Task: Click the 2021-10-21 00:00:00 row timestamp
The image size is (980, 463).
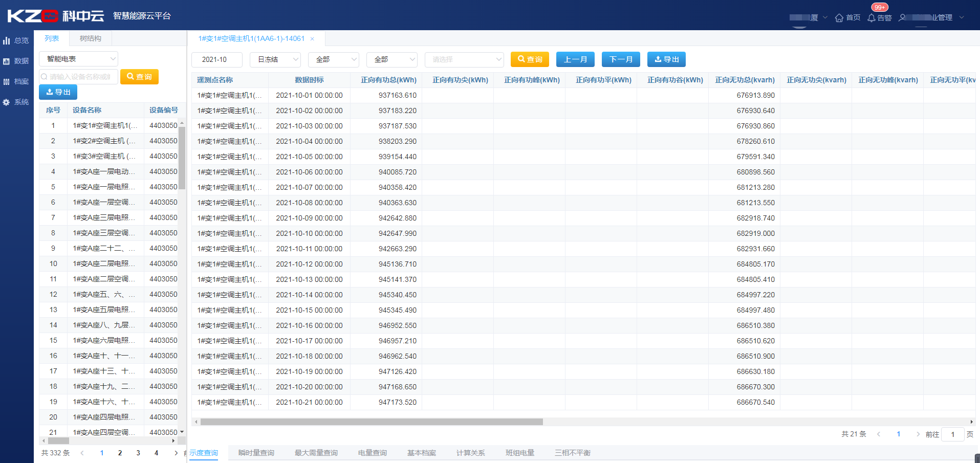Action: [309, 402]
